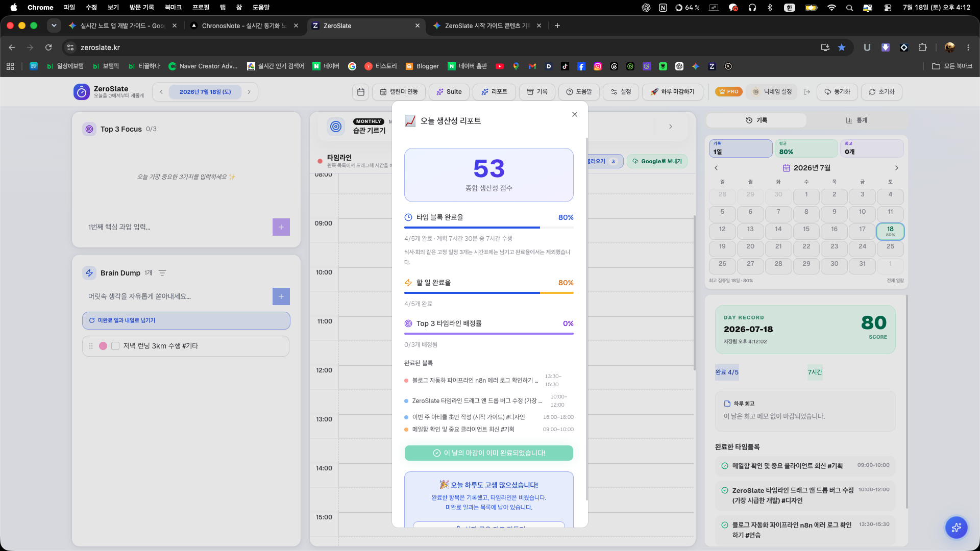
Task: Click the logout icon
Action: (x=807, y=92)
